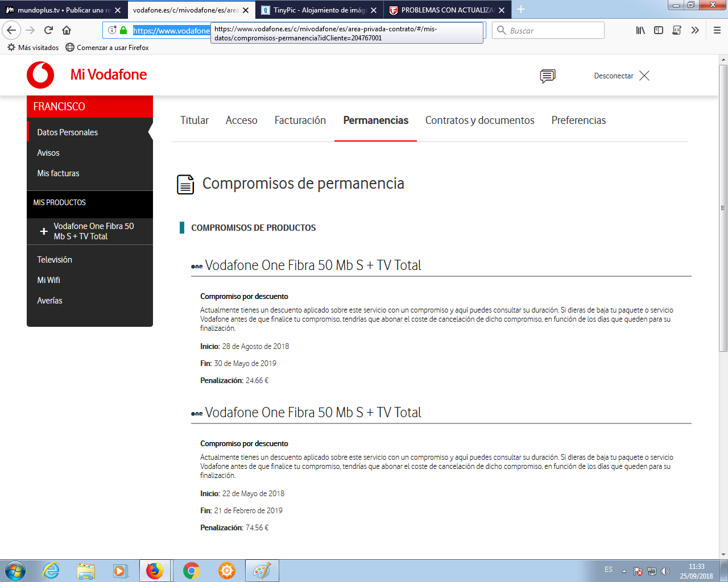The height and width of the screenshot is (582, 728).
Task: Select the Permanencias tab
Action: [x=376, y=120]
